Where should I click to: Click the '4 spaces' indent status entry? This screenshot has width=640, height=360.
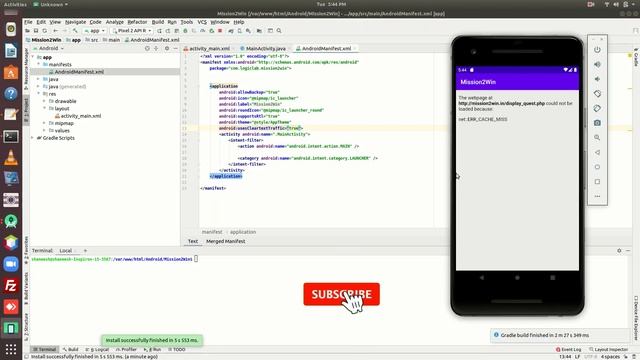[x=610, y=357]
